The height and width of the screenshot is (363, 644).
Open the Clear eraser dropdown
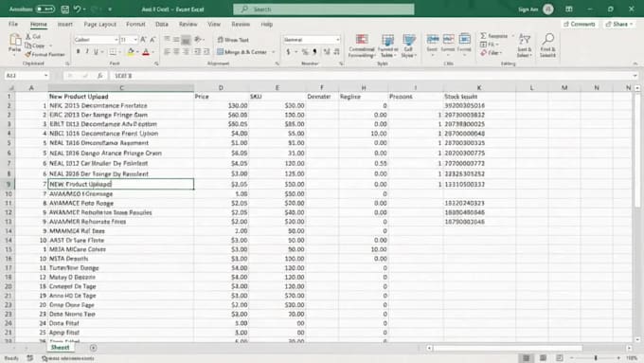point(492,53)
